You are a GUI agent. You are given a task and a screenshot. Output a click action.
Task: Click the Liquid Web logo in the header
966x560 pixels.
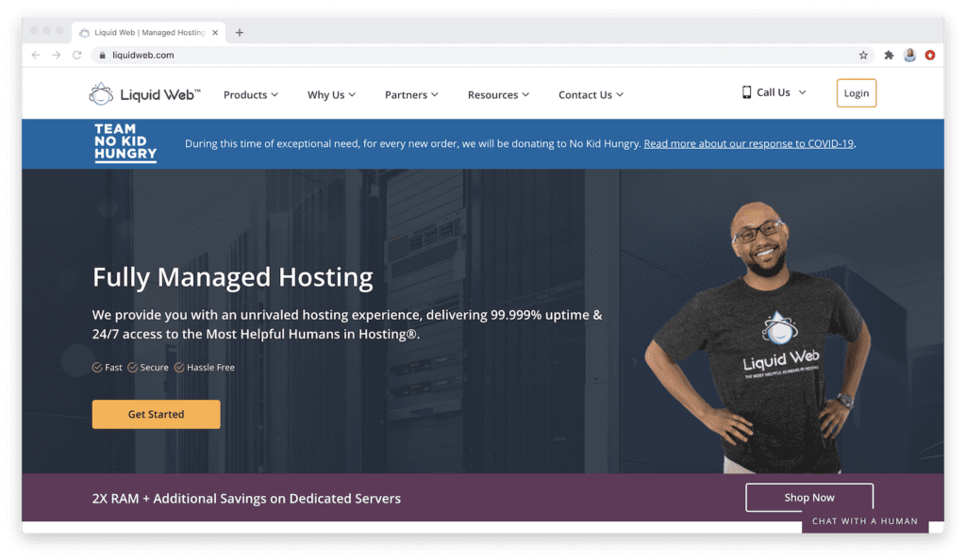[x=144, y=94]
